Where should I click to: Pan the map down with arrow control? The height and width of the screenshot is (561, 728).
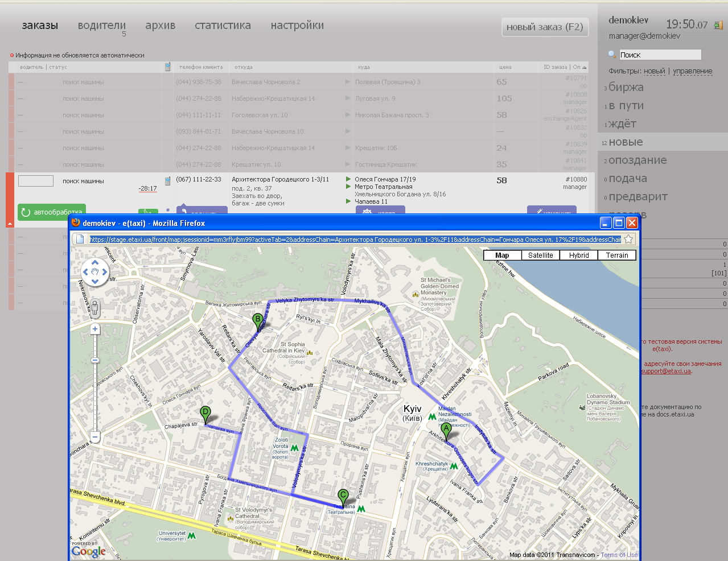click(94, 280)
